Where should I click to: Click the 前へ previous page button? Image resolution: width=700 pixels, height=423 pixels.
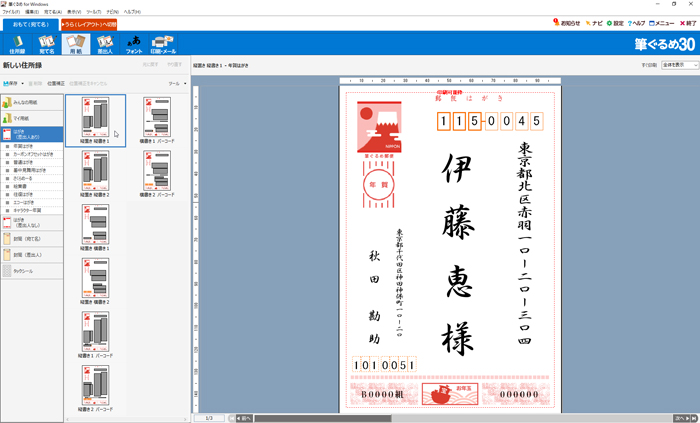pos(242,418)
